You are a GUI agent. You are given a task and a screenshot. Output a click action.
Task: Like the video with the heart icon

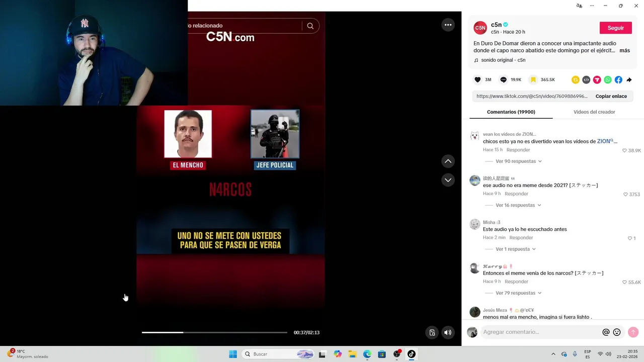click(477, 80)
